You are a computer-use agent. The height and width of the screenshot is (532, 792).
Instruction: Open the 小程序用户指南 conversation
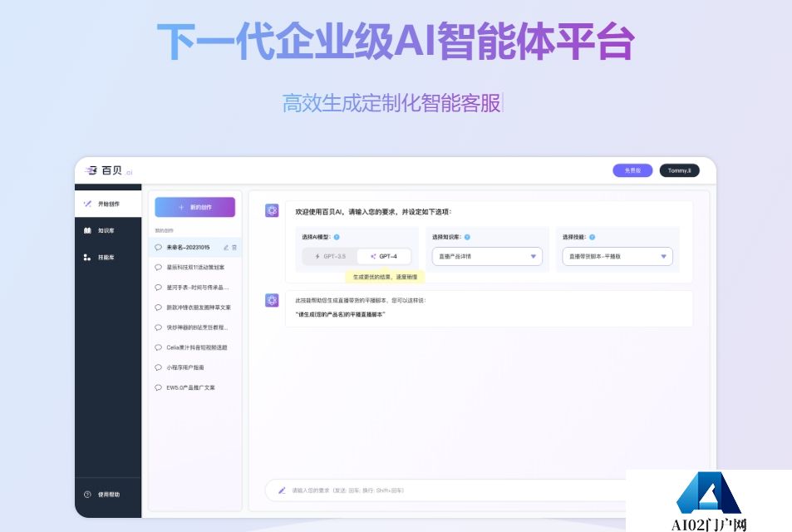(x=195, y=367)
